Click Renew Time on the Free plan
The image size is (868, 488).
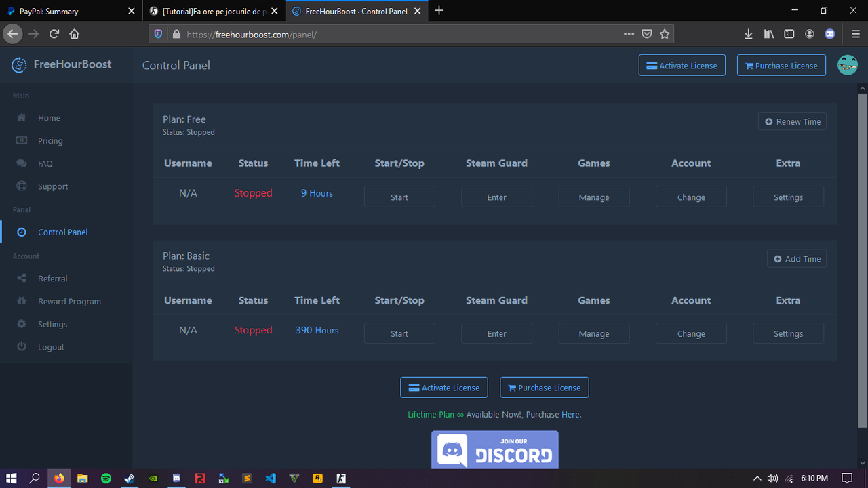point(792,122)
